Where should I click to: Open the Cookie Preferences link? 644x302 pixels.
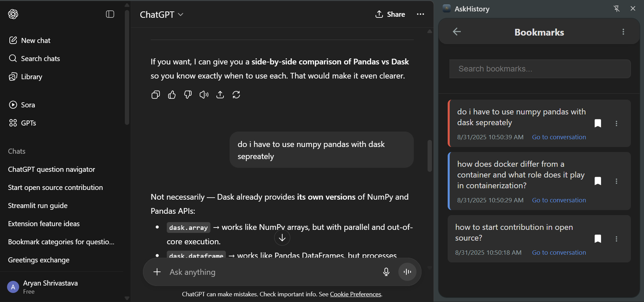click(x=355, y=294)
